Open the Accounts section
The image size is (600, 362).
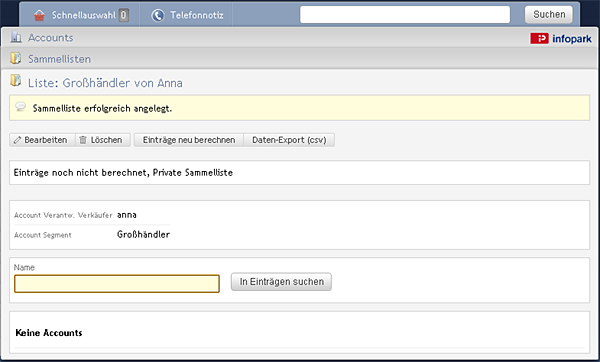click(x=51, y=38)
